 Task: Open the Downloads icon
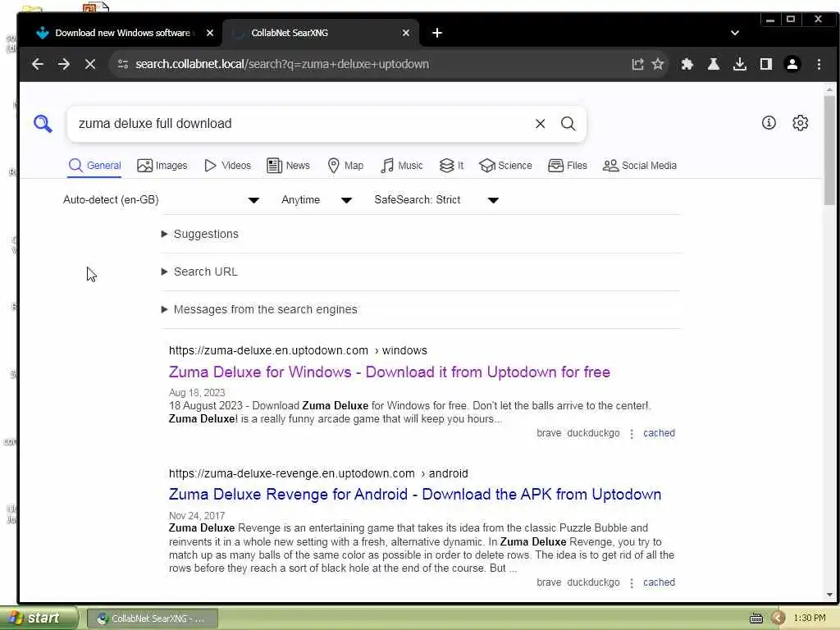pos(740,64)
